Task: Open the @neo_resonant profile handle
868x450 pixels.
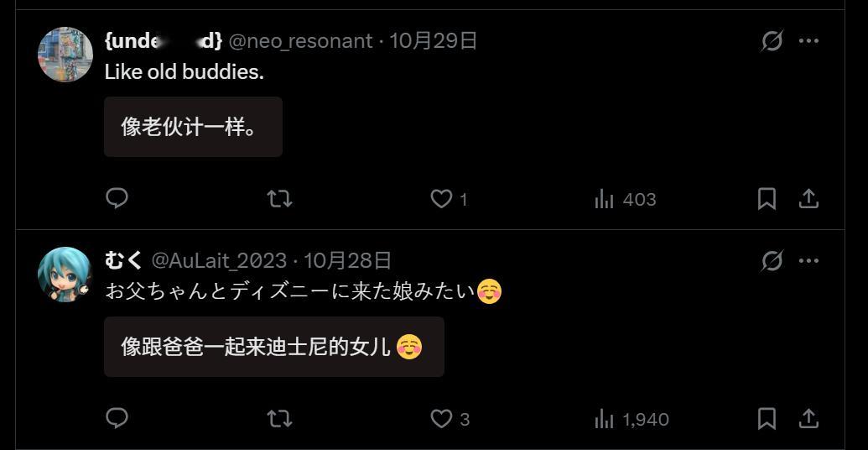Action: [300, 41]
